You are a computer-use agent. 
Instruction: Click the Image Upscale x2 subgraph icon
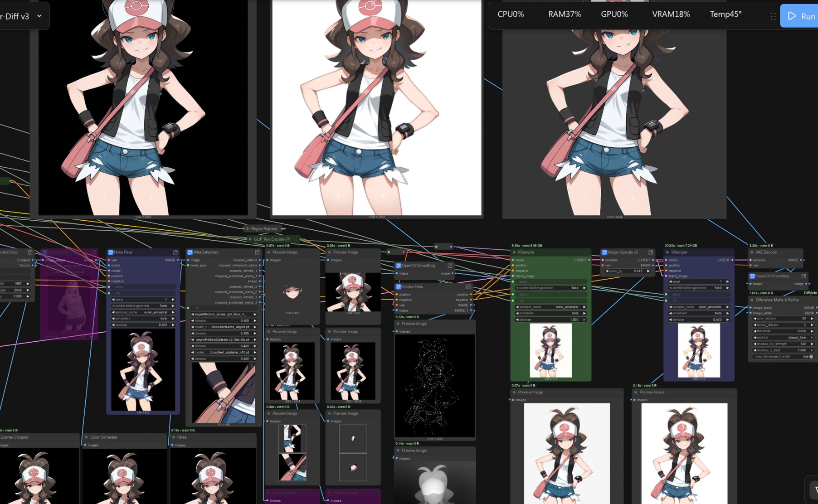click(x=604, y=252)
